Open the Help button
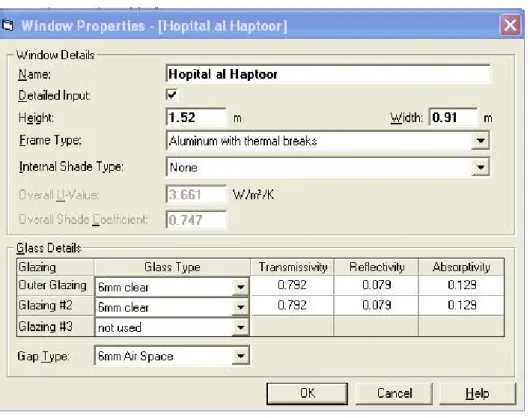The width and height of the screenshot is (530, 418). coord(477,393)
